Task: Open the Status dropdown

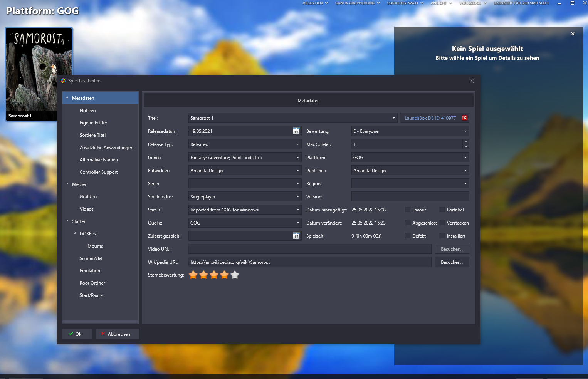Action: 298,210
